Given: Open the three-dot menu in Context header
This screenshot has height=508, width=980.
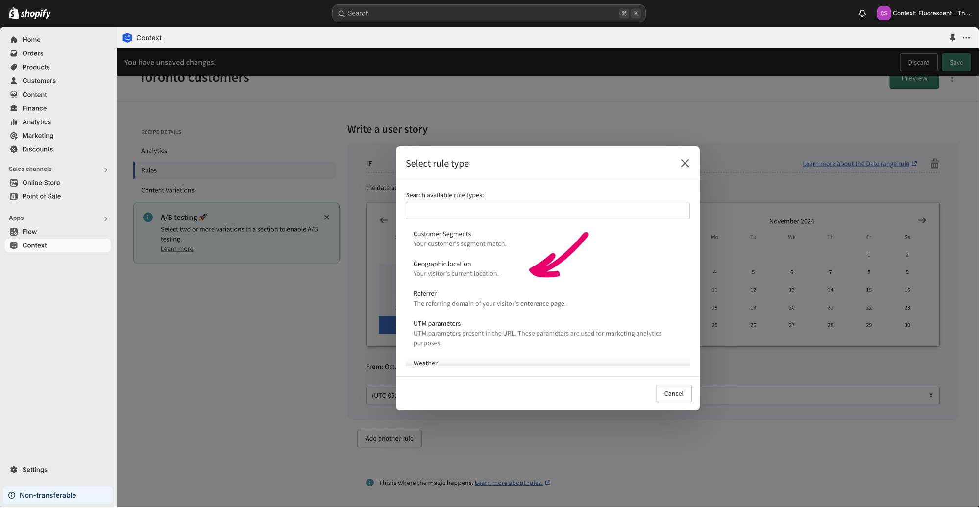Looking at the screenshot, I should click(966, 38).
